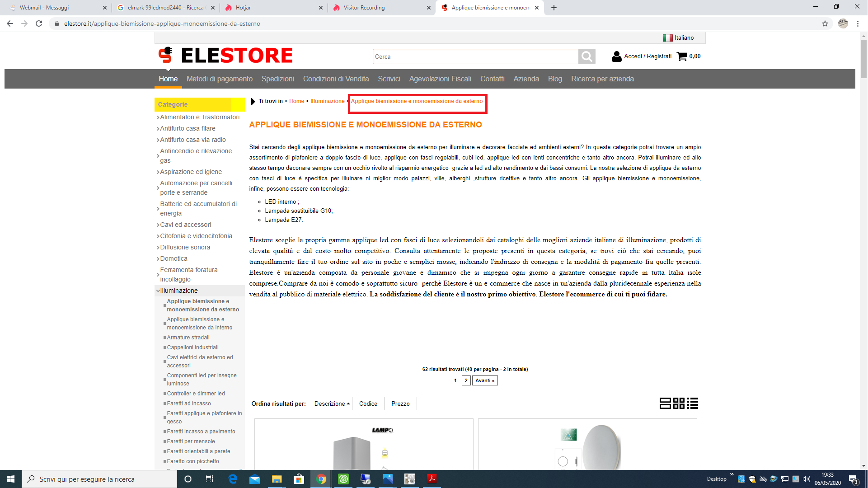Switch to grid view icon
The height and width of the screenshot is (488, 868).
[x=679, y=403]
